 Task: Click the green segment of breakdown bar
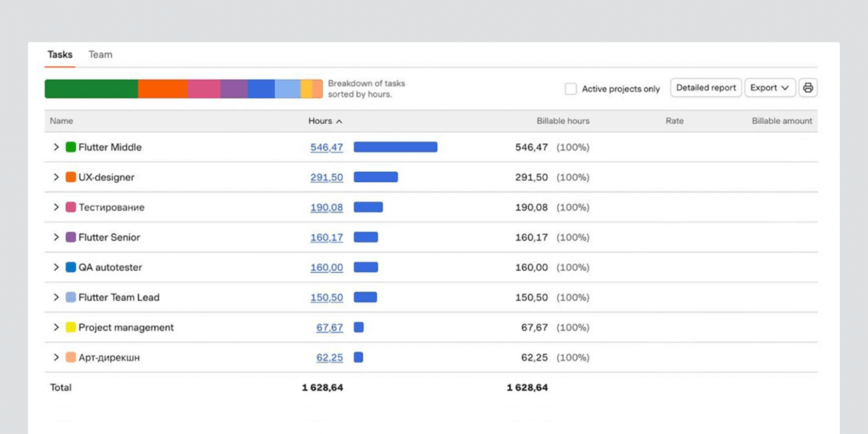pyautogui.click(x=91, y=89)
